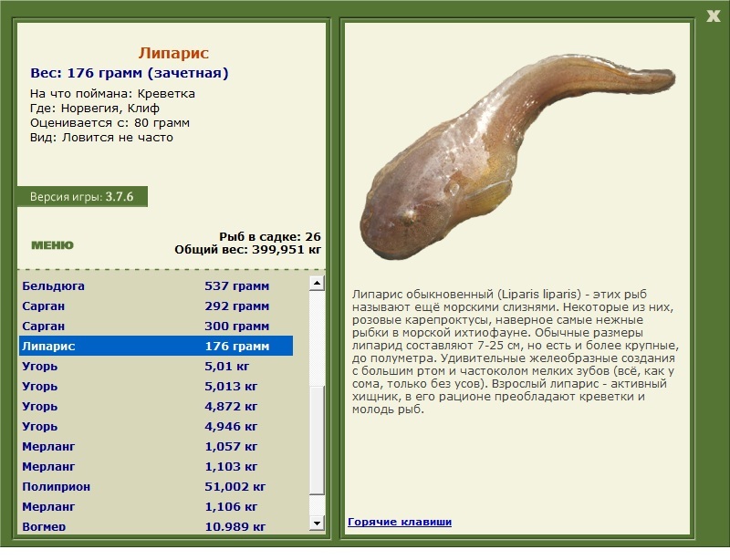This screenshot has height=560, width=730.
Task: Open the МЕНЮ menu
Action: 52,245
